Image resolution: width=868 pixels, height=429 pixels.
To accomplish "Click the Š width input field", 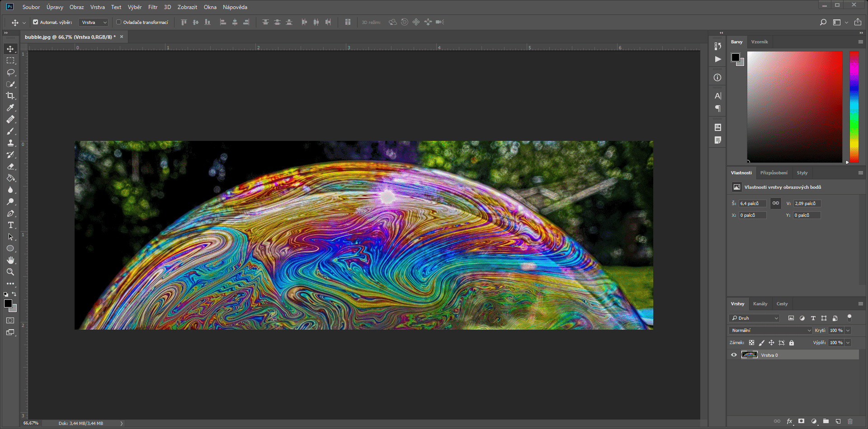I will coord(752,203).
